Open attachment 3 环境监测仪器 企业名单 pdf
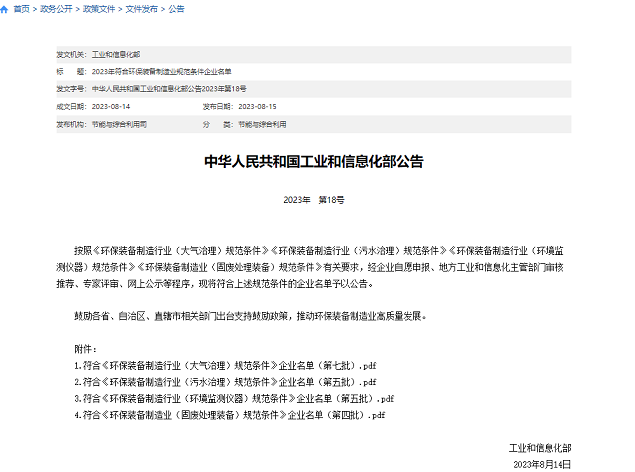The height and width of the screenshot is (472, 635). [234, 398]
